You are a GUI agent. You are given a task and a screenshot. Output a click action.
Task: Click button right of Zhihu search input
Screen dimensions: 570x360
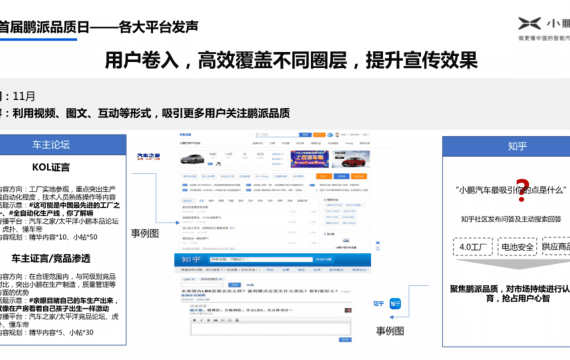324,259
